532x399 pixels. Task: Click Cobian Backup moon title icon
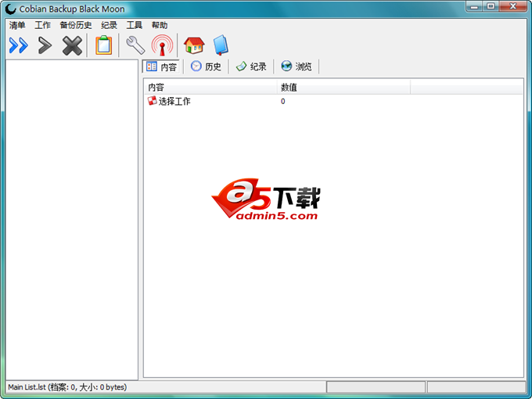click(x=11, y=9)
